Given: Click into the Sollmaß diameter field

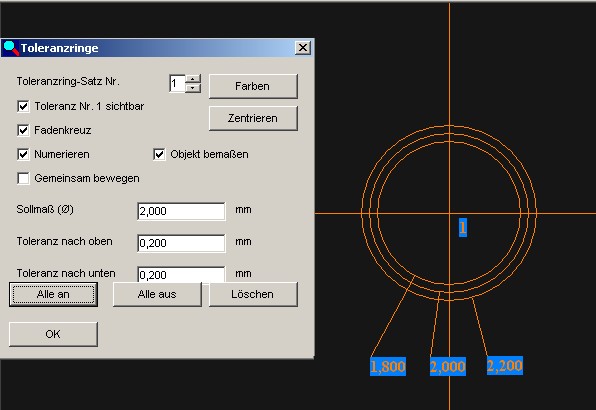Looking at the screenshot, I should [x=181, y=211].
